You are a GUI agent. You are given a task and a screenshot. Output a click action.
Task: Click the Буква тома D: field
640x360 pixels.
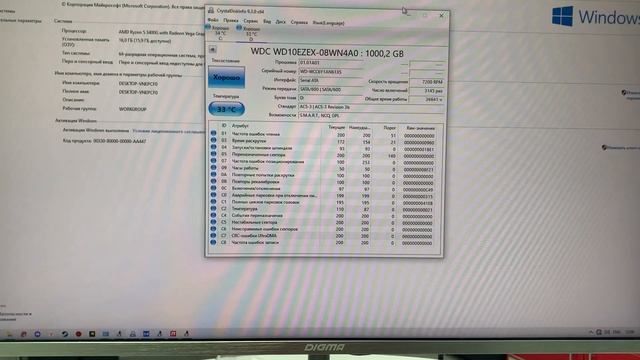click(x=331, y=98)
